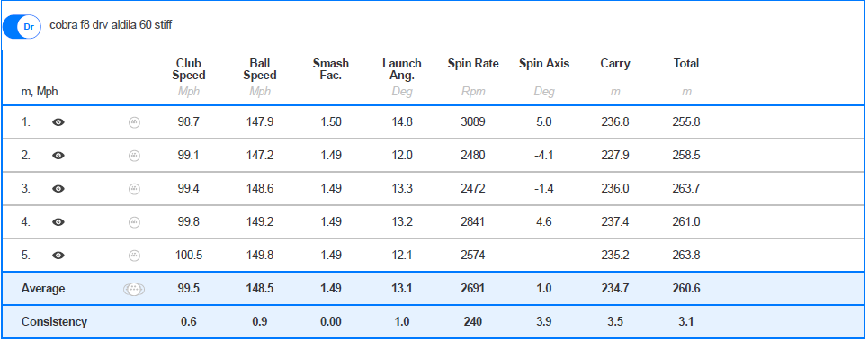Click the cobra f8 drv club name
868x341 pixels.
click(111, 25)
